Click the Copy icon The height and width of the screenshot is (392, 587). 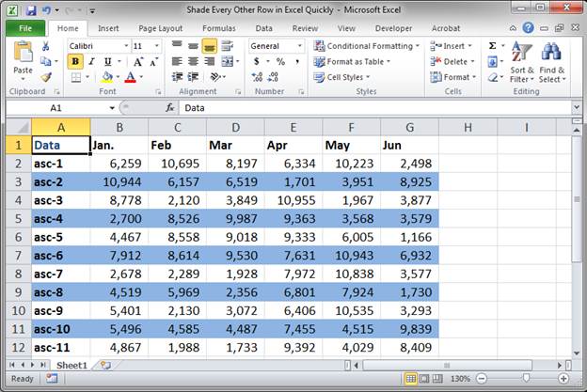pos(46,61)
